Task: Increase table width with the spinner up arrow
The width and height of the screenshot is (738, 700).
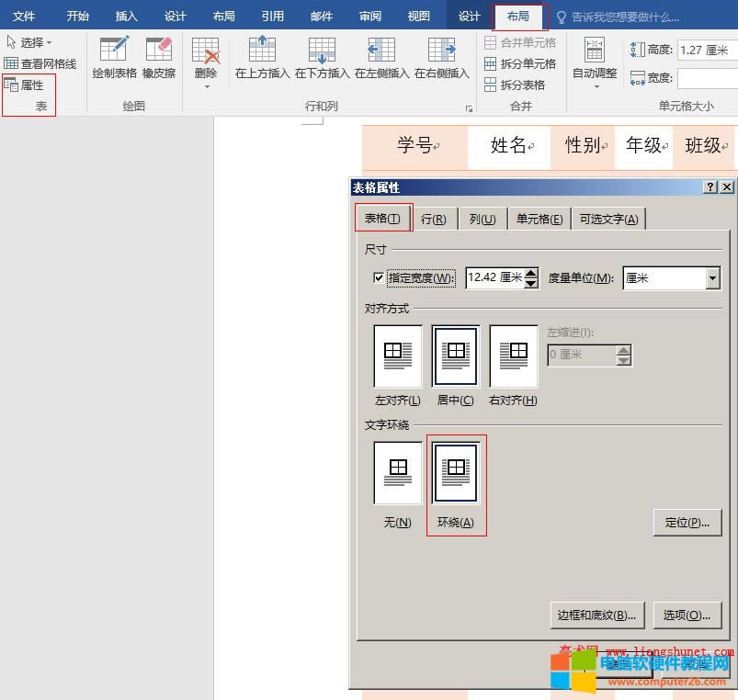Action: [529, 273]
